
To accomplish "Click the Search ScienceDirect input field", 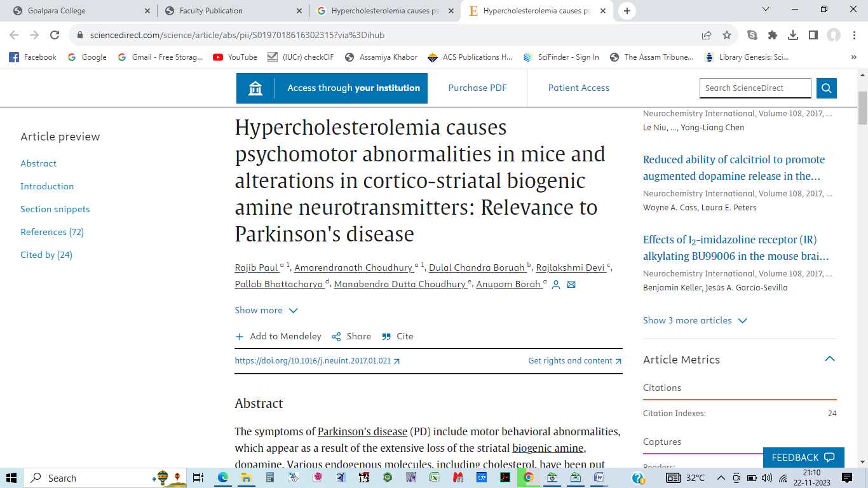I will click(x=755, y=88).
